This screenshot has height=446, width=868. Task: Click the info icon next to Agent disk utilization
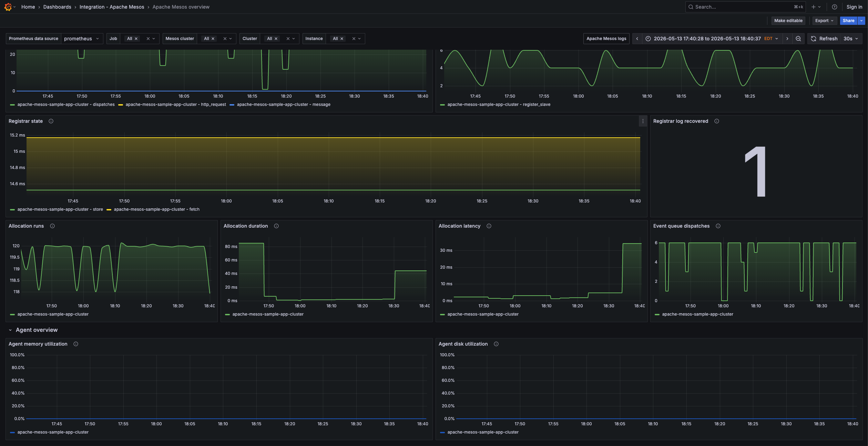(496, 344)
